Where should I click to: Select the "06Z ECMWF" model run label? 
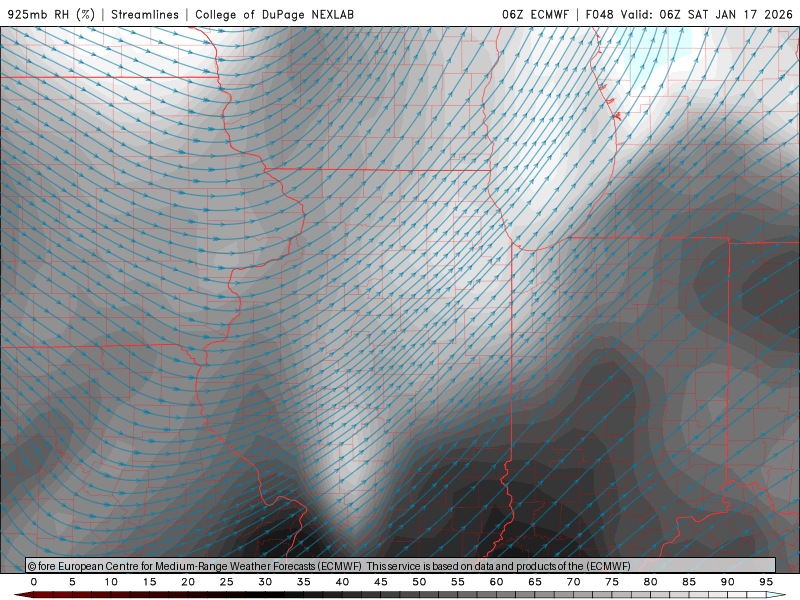535,14
